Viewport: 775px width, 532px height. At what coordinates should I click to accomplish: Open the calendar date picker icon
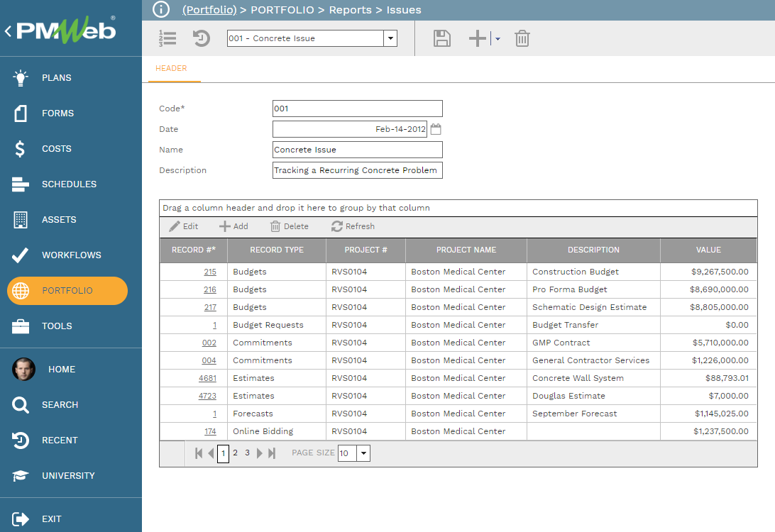436,129
